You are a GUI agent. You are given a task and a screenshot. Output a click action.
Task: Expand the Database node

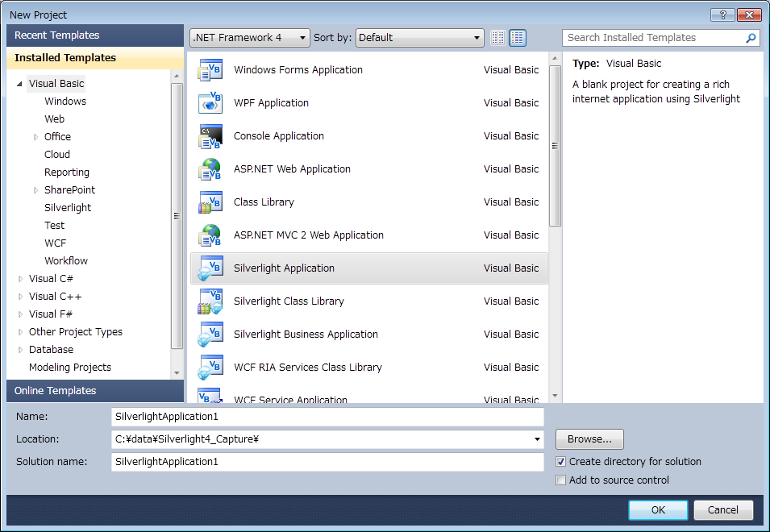click(x=21, y=350)
